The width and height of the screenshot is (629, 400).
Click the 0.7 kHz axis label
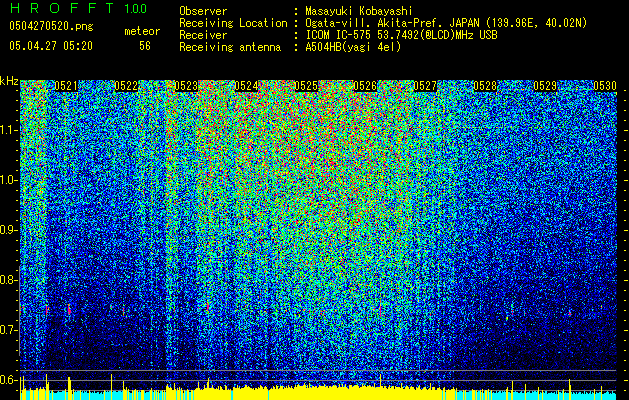[x=9, y=330]
